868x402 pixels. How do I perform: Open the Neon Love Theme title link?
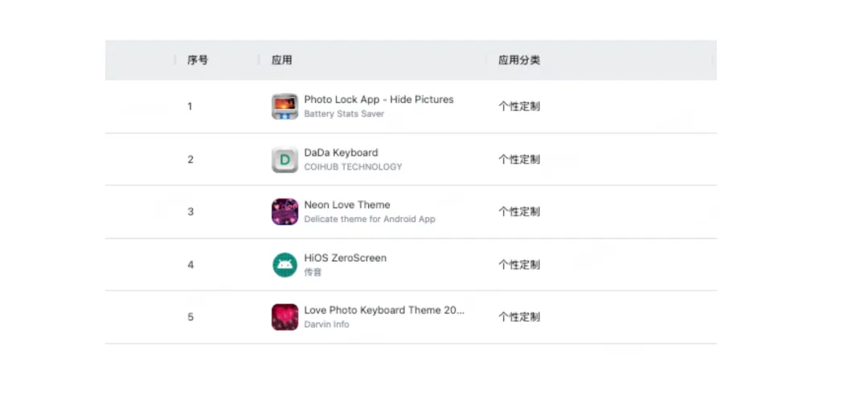click(347, 205)
